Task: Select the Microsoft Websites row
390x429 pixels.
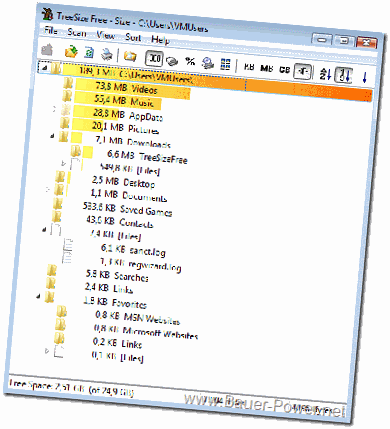Action: click(127, 330)
